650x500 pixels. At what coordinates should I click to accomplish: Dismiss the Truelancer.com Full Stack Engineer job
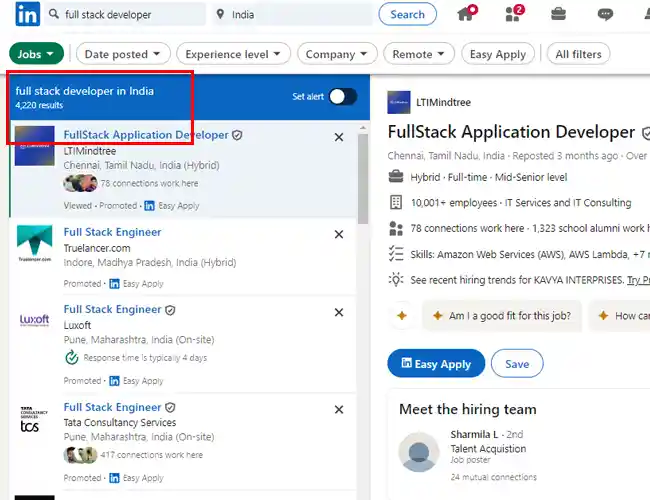tap(339, 235)
